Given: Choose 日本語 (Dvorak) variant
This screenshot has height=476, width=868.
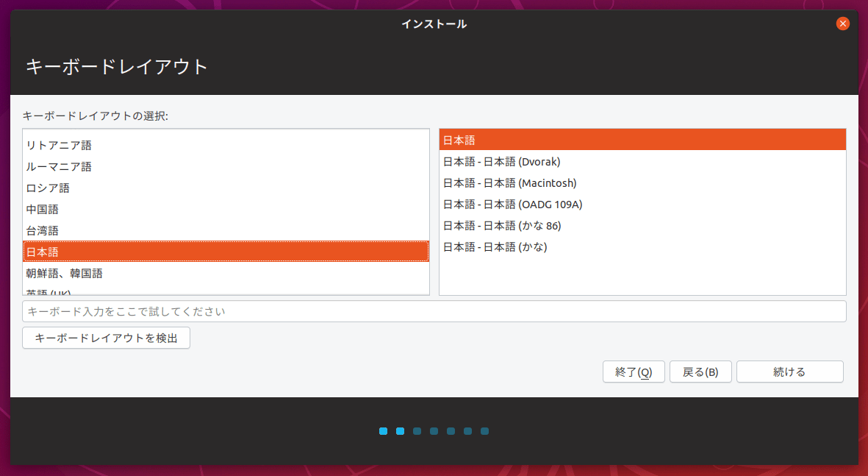Looking at the screenshot, I should click(642, 162).
